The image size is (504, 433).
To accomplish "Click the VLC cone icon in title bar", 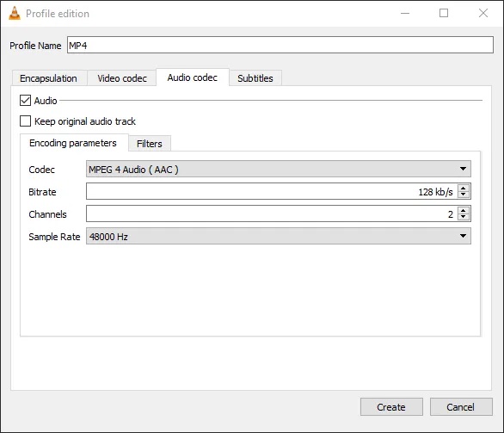I will click(x=15, y=13).
